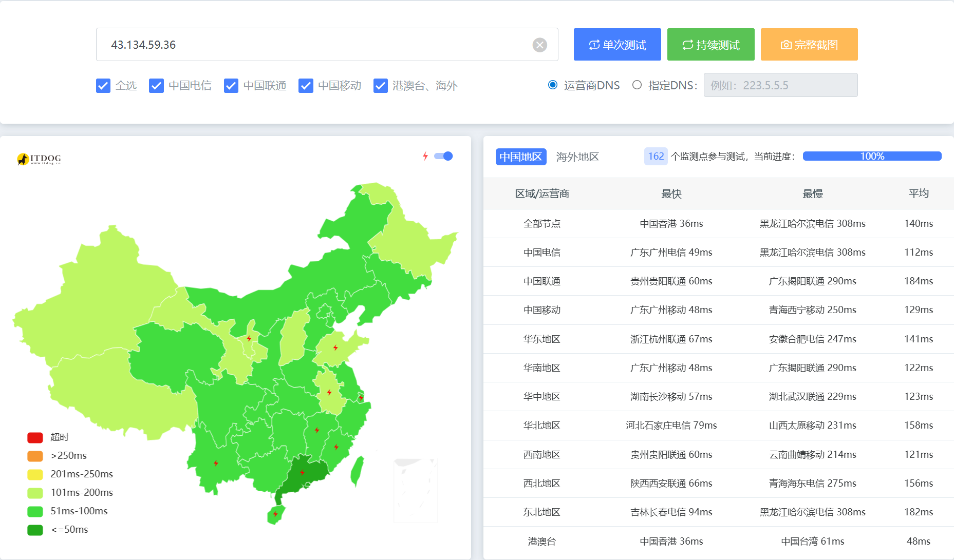Select the 港澳台 row label
The image size is (954, 560).
pos(542,542)
